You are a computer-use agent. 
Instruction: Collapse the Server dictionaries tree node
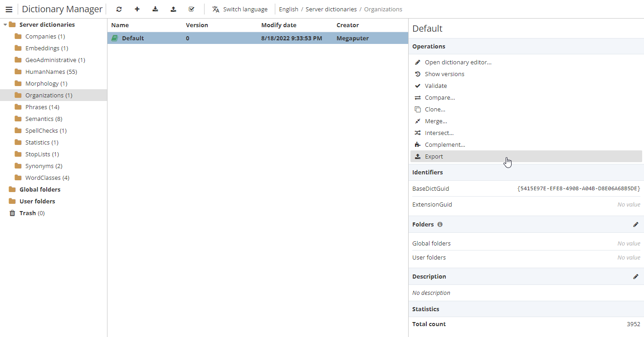5,24
